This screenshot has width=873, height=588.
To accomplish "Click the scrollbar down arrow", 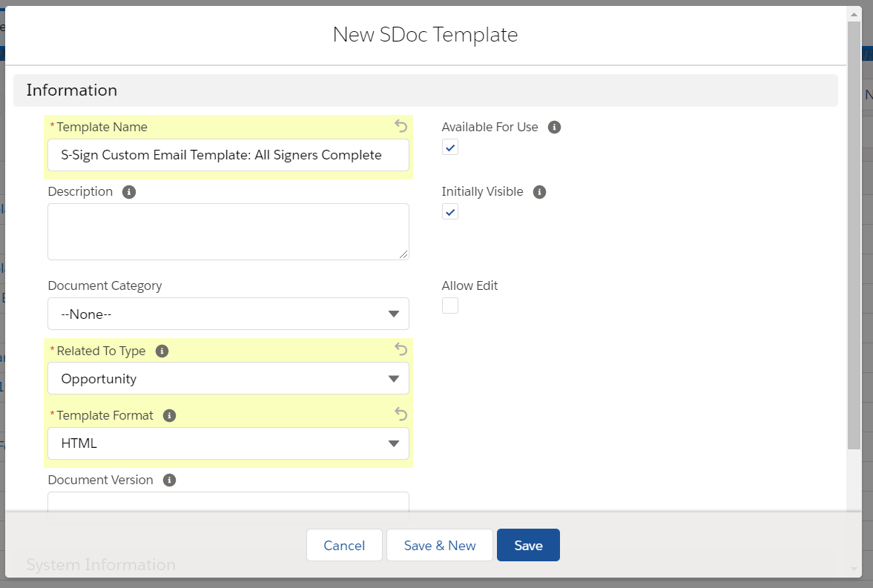I will pos(854,569).
